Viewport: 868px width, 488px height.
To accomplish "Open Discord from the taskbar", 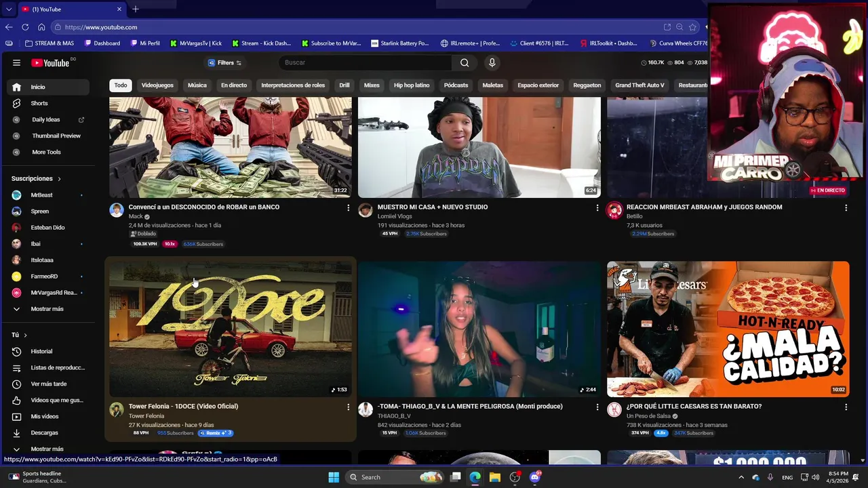I will (x=535, y=477).
